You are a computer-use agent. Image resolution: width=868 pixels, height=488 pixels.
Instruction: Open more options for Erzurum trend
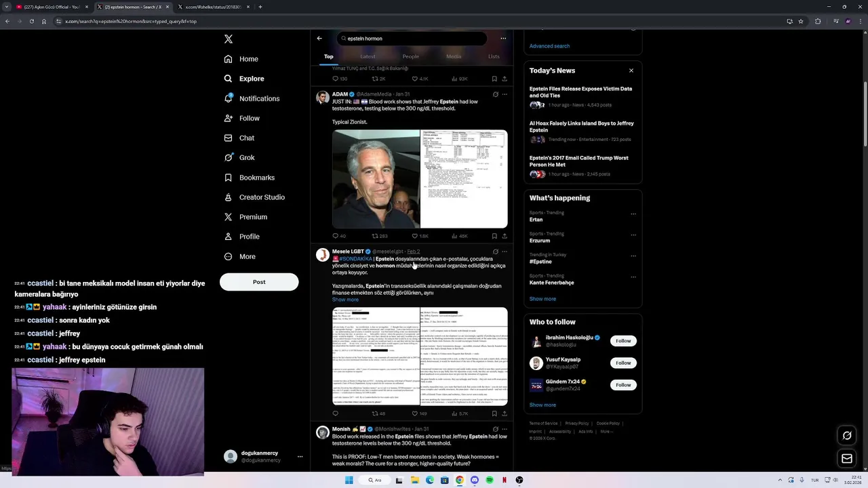click(633, 235)
